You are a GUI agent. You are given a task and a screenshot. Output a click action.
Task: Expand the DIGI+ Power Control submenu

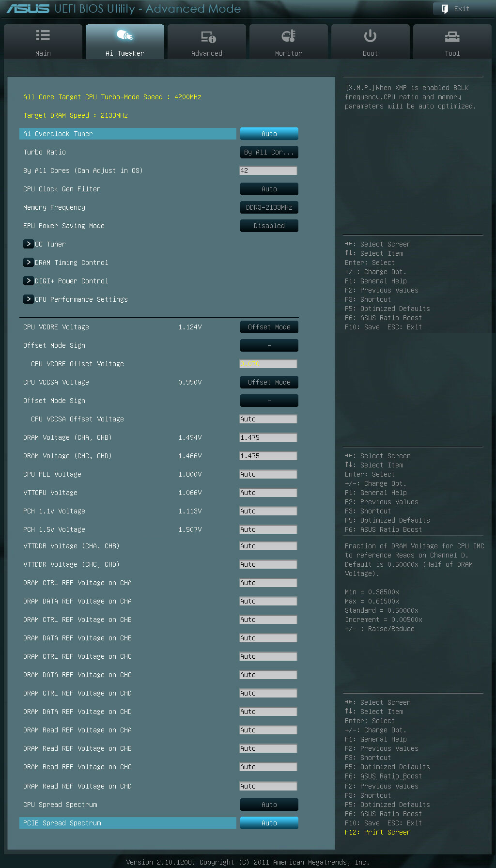click(x=29, y=281)
